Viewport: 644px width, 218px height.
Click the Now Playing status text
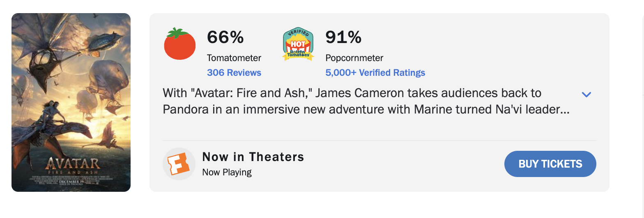227,172
